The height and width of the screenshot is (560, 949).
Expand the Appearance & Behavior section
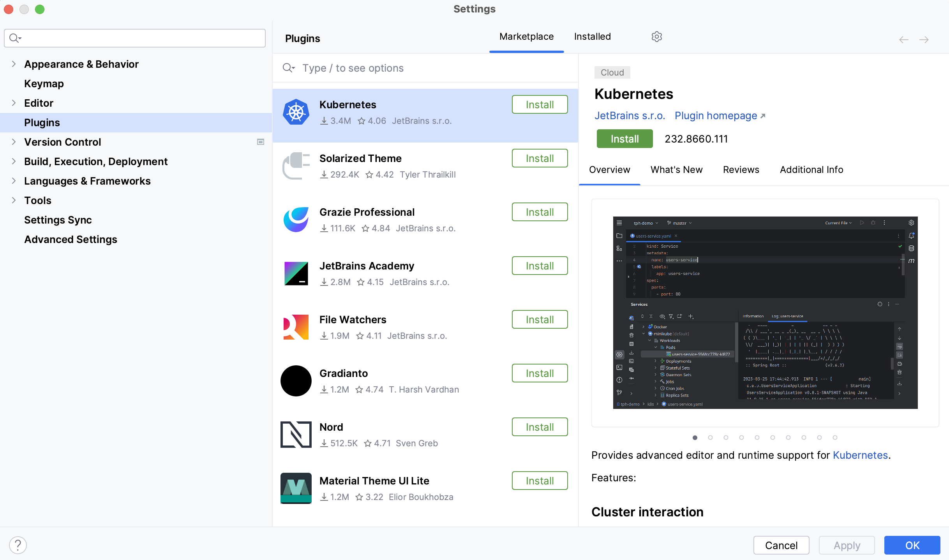tap(14, 64)
